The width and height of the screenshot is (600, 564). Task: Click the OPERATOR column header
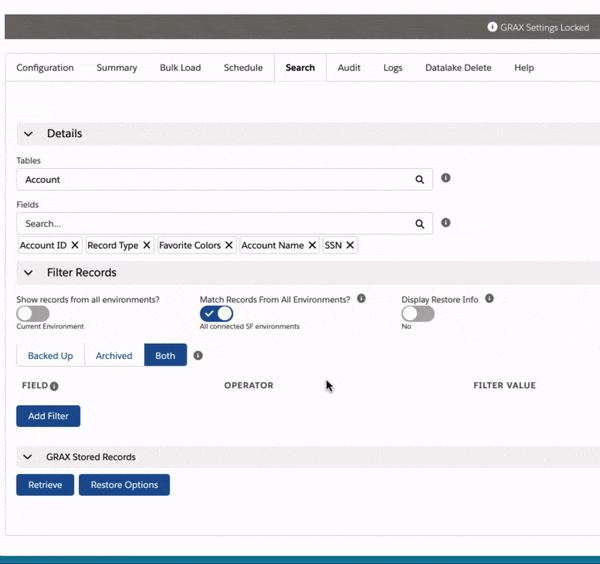[249, 385]
